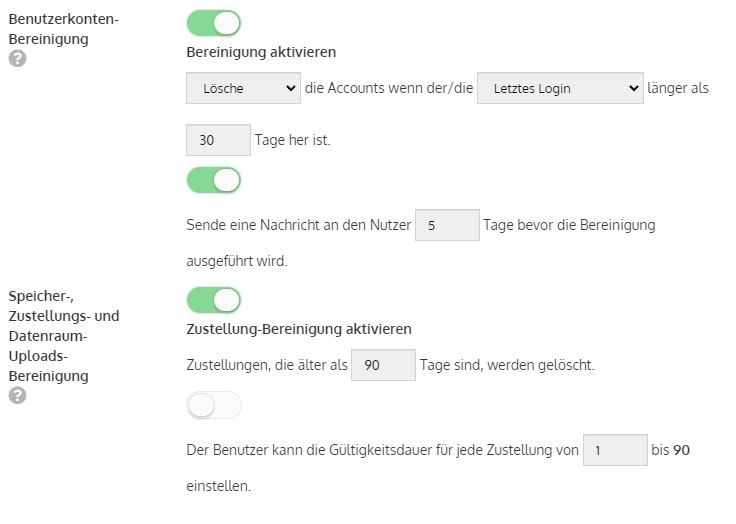Screen dimensions: 736x524
Task: Open the Letztes Login dropdown
Action: tap(560, 88)
